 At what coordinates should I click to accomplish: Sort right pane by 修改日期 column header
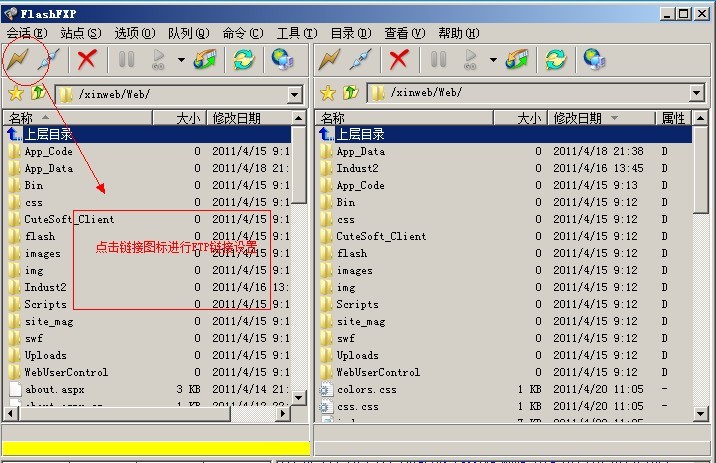pos(601,118)
